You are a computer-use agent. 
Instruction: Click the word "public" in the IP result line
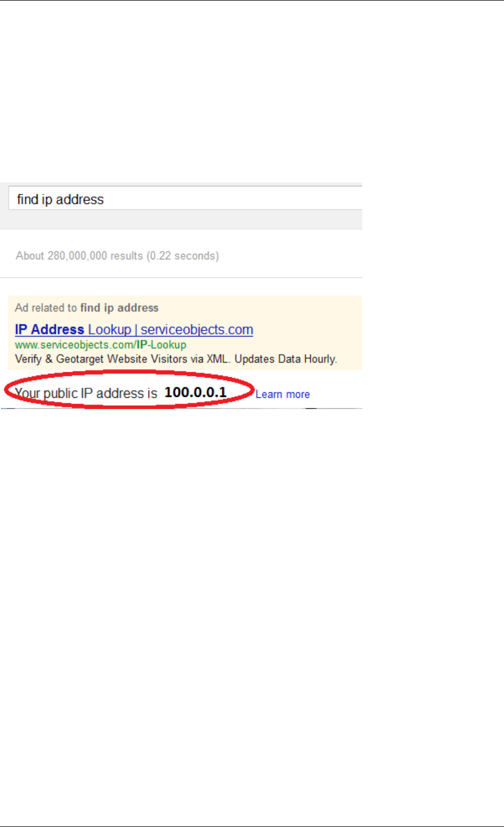point(60,393)
